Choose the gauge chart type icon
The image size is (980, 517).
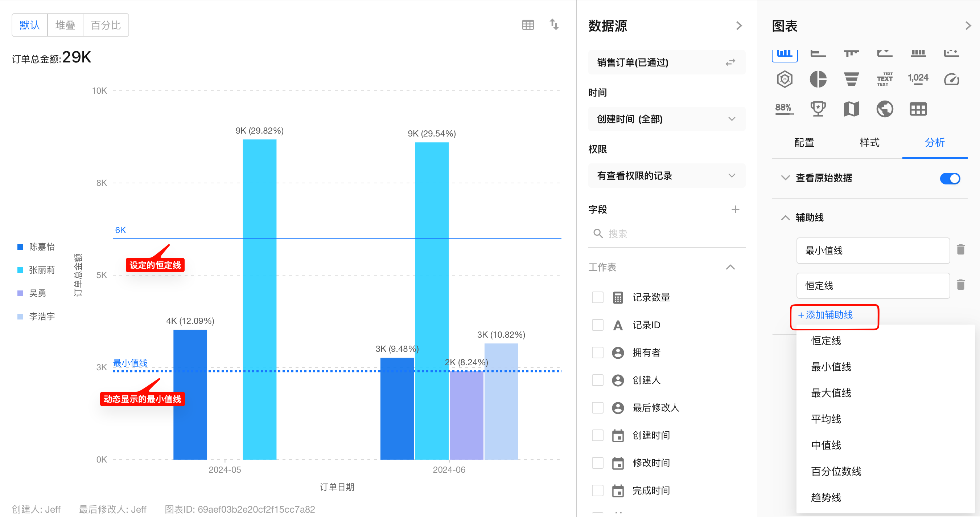[951, 79]
